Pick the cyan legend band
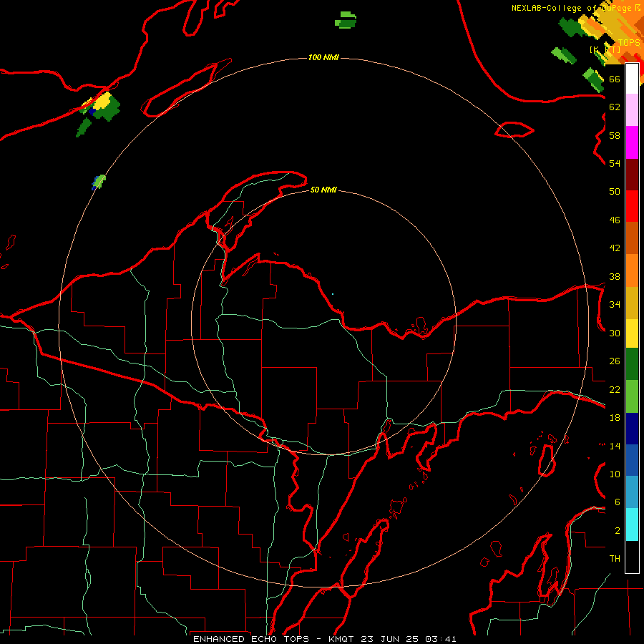644x644 pixels. 632,525
